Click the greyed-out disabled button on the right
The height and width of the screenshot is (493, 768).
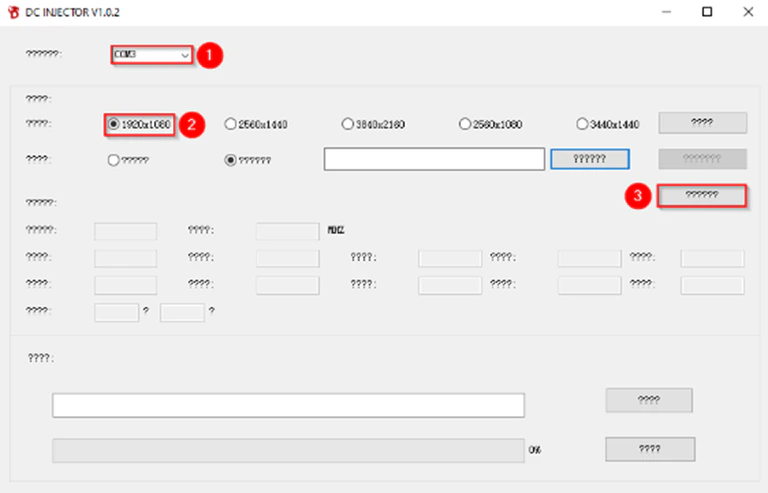[x=702, y=159]
